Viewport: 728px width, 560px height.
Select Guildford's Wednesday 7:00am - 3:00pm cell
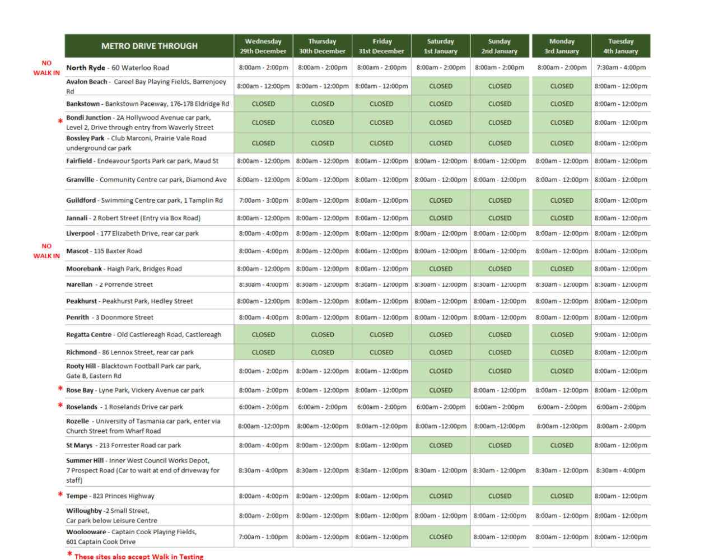(x=263, y=200)
